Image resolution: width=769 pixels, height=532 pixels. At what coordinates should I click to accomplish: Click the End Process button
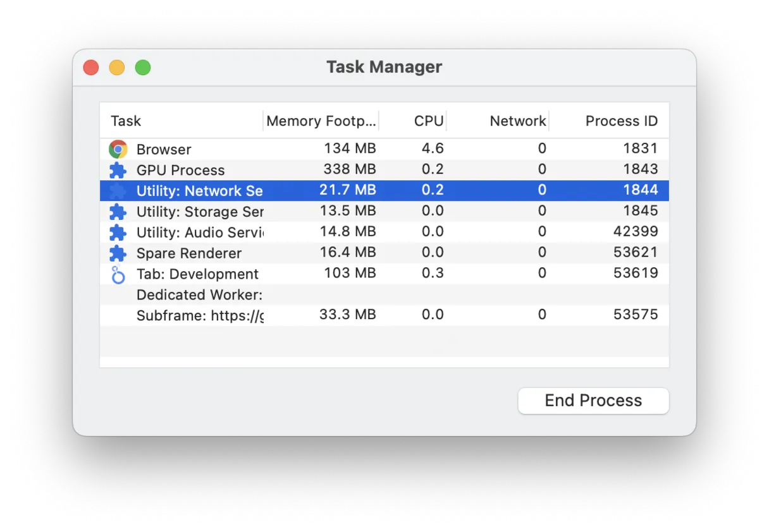pyautogui.click(x=593, y=400)
